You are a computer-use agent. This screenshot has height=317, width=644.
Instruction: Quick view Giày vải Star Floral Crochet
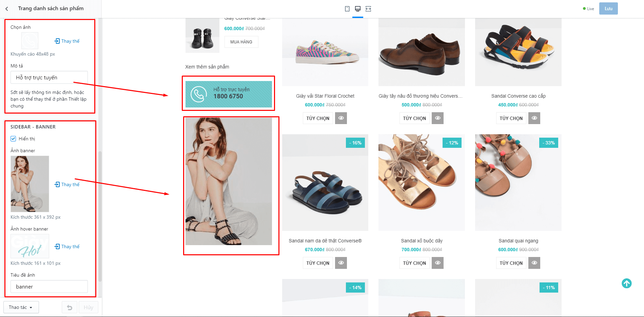[341, 118]
